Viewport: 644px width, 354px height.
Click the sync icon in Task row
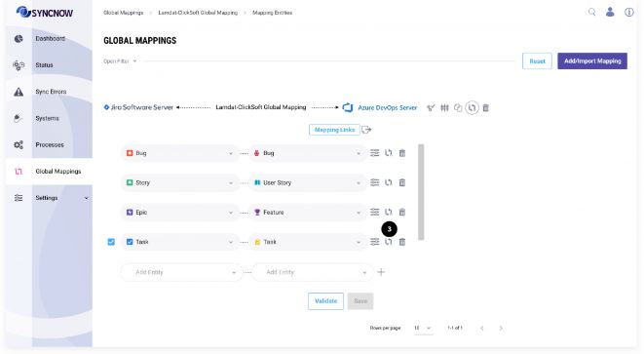(x=389, y=242)
